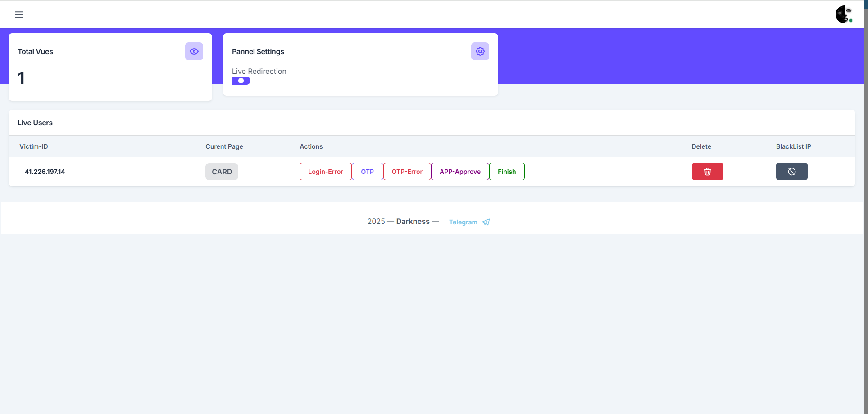Viewport: 868px width, 414px height.
Task: Click the Pannel Settings title
Action: click(x=258, y=51)
